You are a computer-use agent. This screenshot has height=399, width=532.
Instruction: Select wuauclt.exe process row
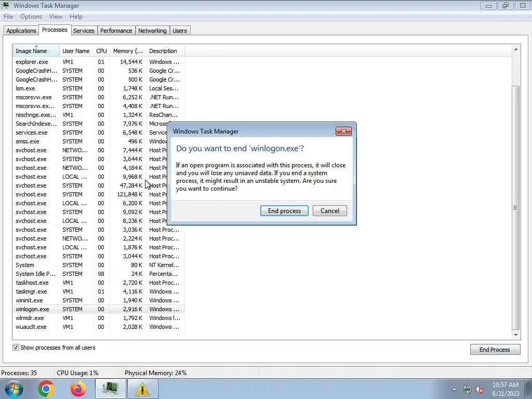[98, 327]
